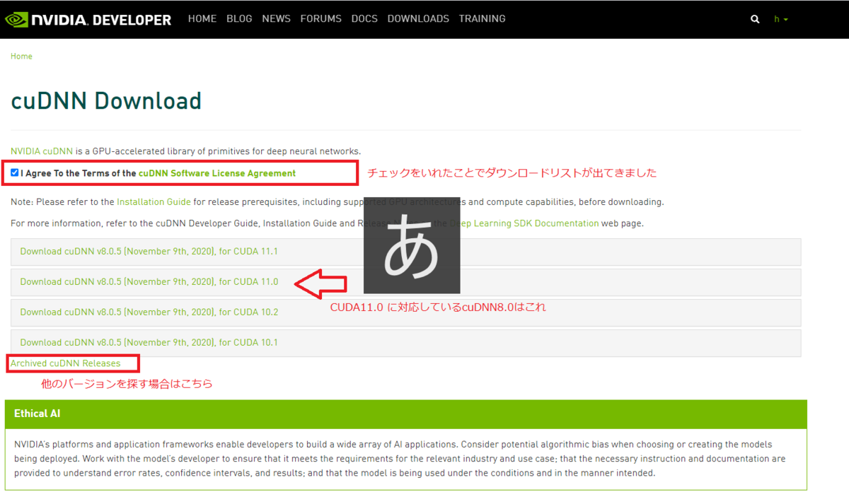The image size is (849, 504).
Task: Click the Home breadcrumb link
Action: (x=21, y=57)
